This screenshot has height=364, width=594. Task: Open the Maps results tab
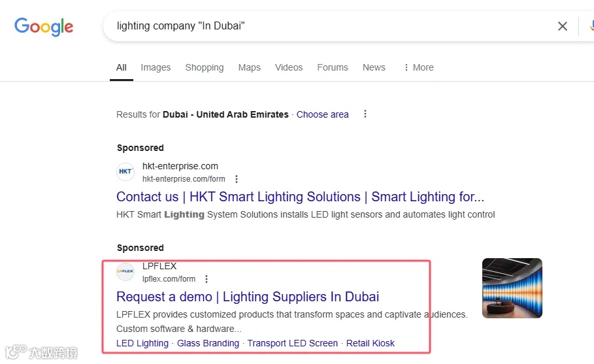[249, 67]
